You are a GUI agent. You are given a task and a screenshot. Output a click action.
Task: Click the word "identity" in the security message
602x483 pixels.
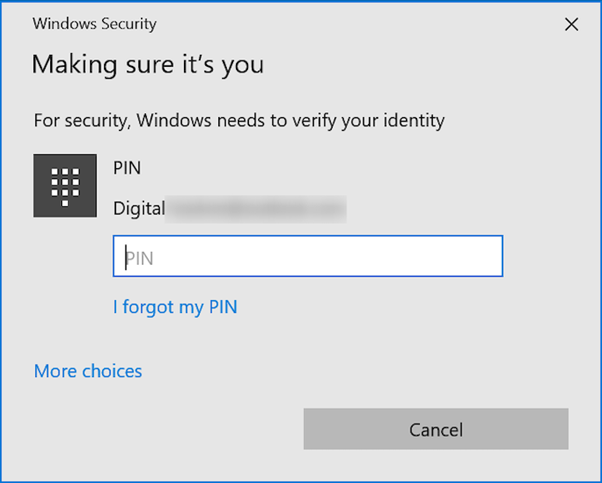pos(412,121)
